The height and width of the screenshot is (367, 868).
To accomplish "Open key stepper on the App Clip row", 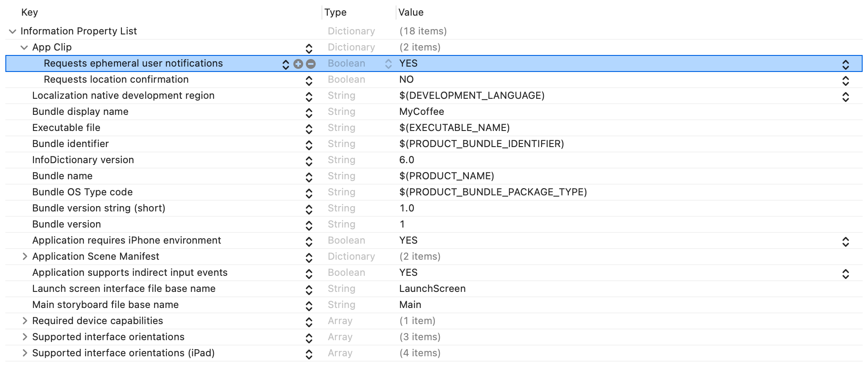I will click(x=309, y=48).
